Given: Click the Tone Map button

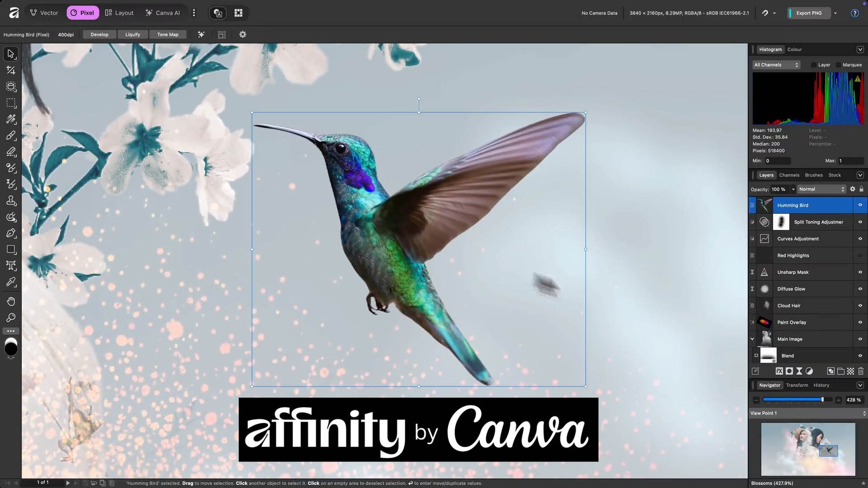Looking at the screenshot, I should [168, 35].
